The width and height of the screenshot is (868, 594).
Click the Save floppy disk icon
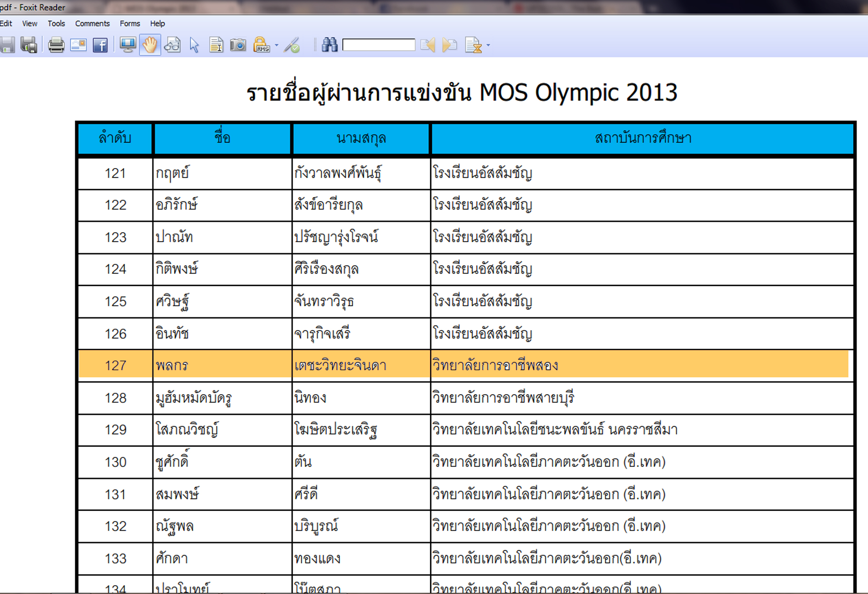click(7, 45)
